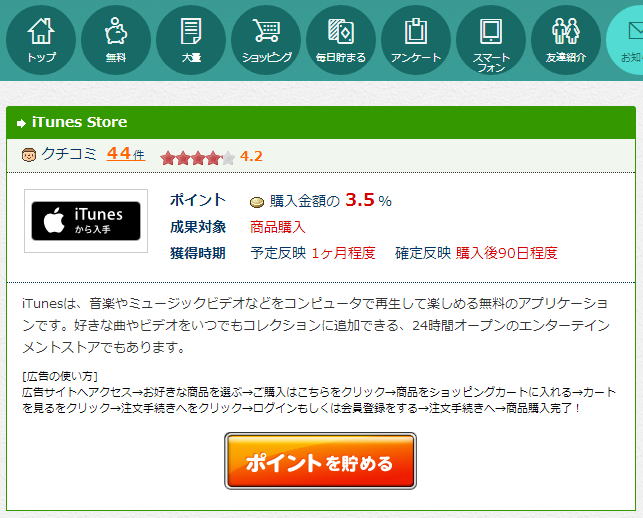Open the トップ home icon
This screenshot has height=518, width=643.
click(x=41, y=40)
